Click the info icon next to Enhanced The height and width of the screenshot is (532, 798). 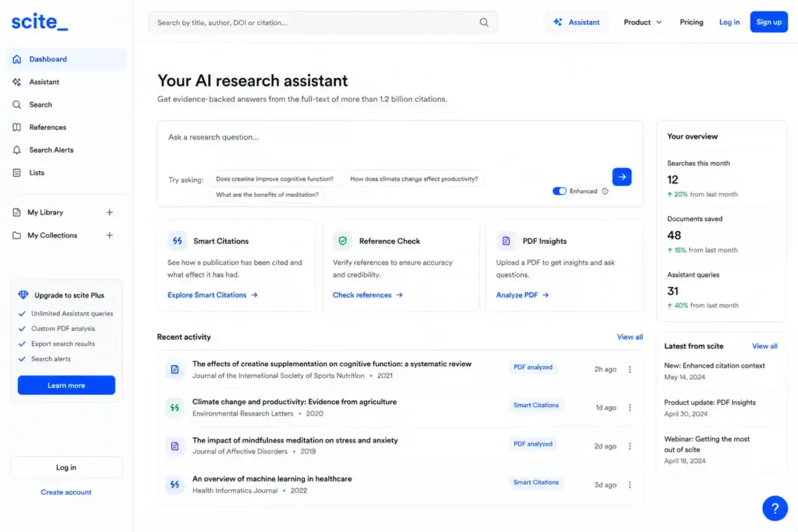[605, 192]
